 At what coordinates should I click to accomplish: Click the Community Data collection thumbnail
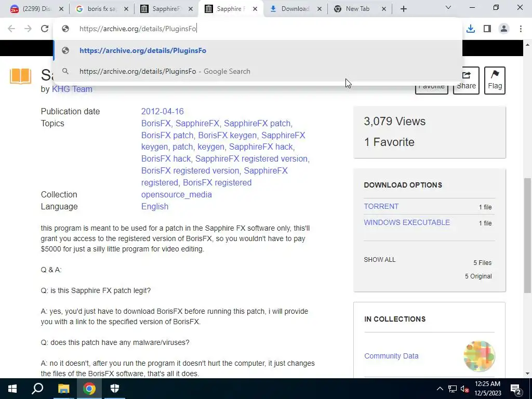479,356
